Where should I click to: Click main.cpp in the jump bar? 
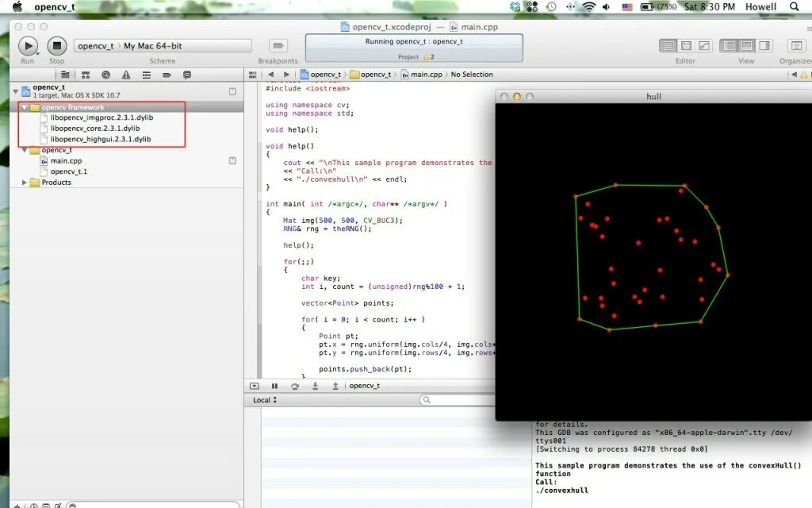(422, 75)
